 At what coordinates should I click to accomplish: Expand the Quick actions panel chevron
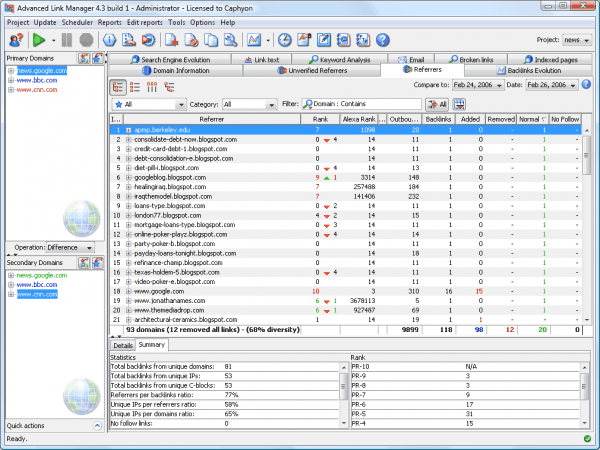[96, 425]
